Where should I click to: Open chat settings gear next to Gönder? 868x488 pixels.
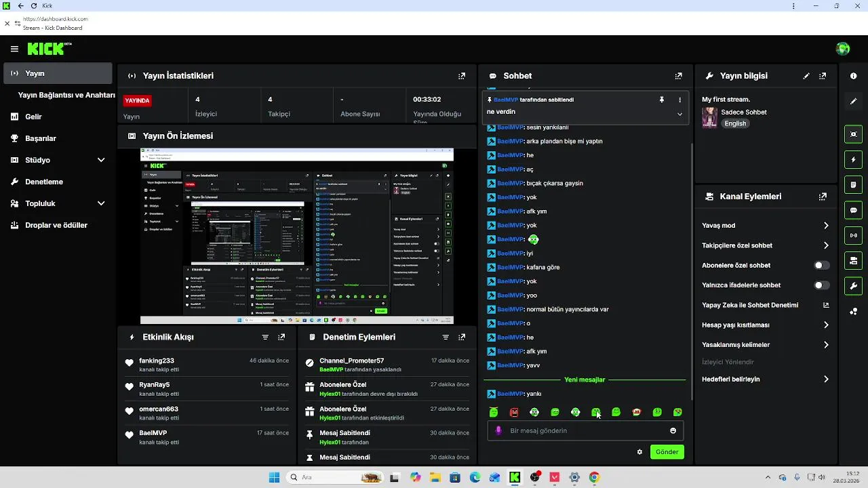click(x=639, y=451)
